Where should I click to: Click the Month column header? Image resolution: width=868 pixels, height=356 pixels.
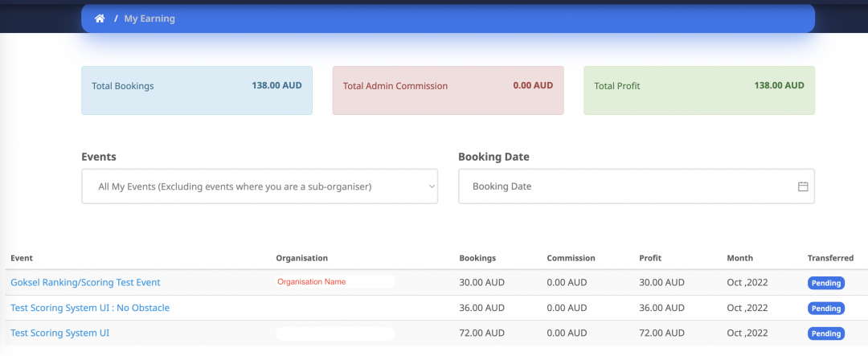[739, 258]
